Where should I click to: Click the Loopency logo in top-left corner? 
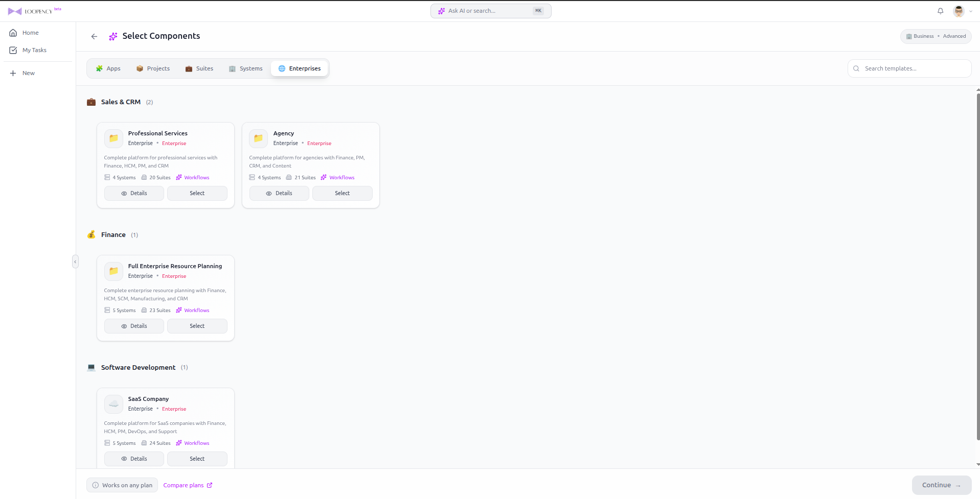coord(34,10)
